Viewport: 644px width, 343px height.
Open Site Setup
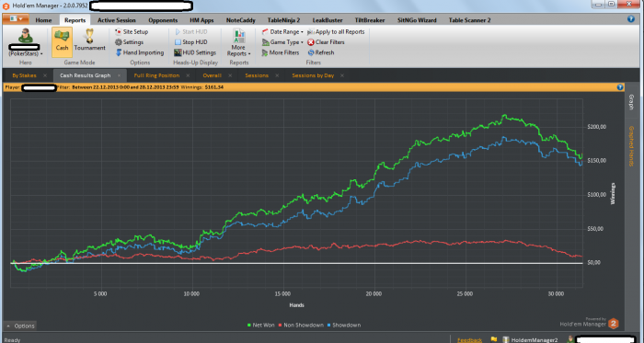point(132,31)
